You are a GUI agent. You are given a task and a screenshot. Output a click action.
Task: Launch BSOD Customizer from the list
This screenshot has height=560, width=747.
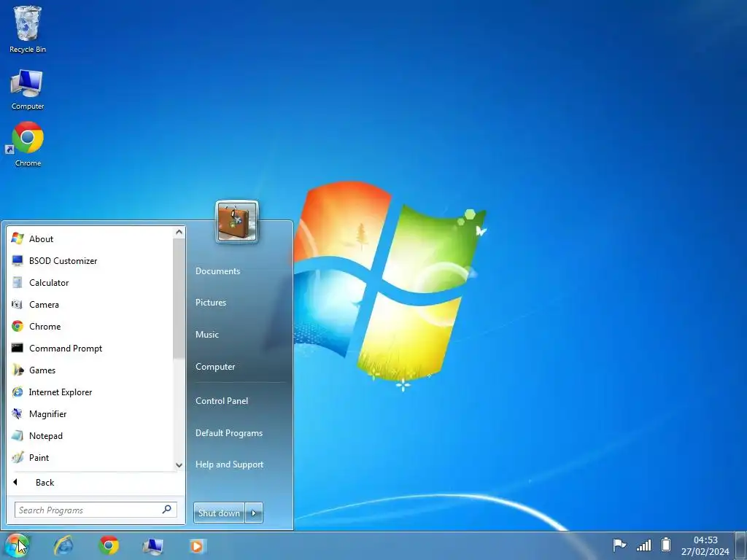coord(63,261)
